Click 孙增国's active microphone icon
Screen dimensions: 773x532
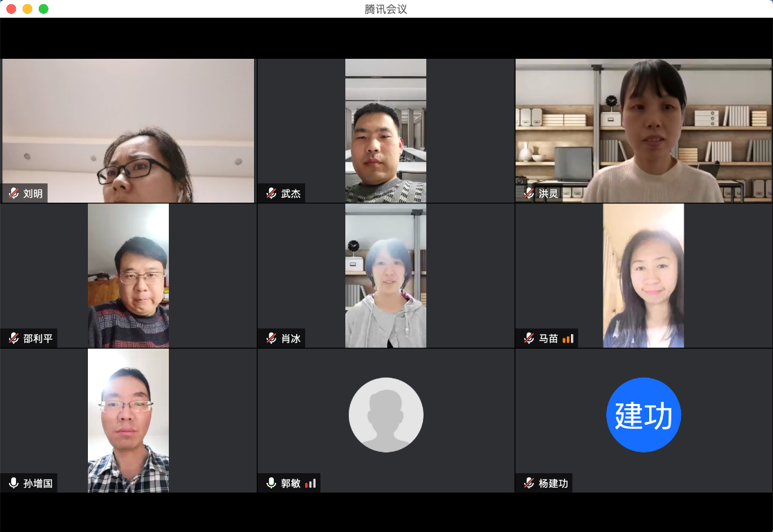click(x=14, y=483)
